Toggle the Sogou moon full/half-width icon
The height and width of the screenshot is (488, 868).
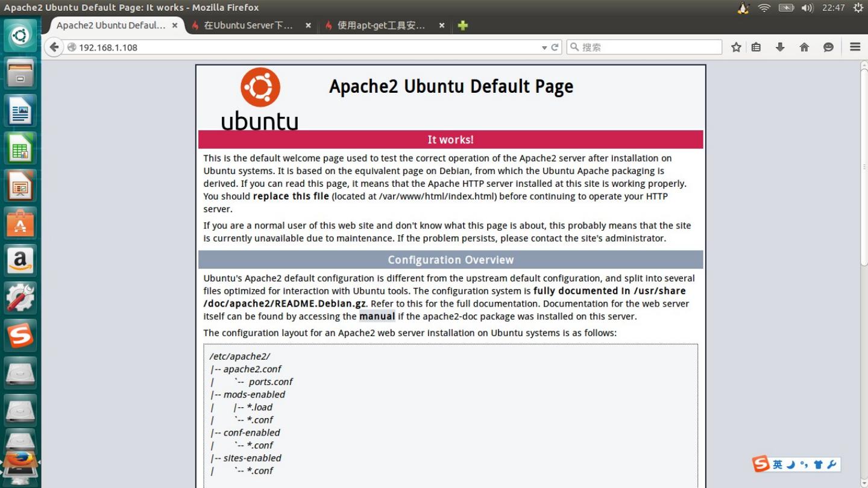click(791, 465)
